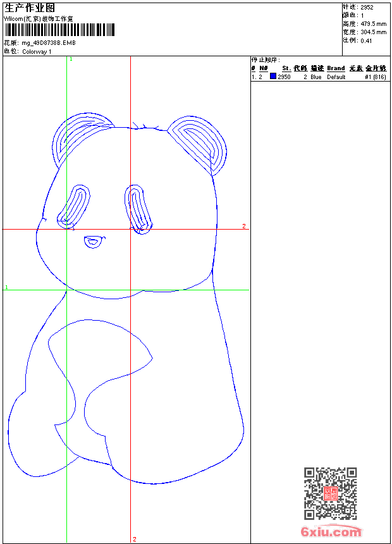Click the QR code image

(x=330, y=493)
